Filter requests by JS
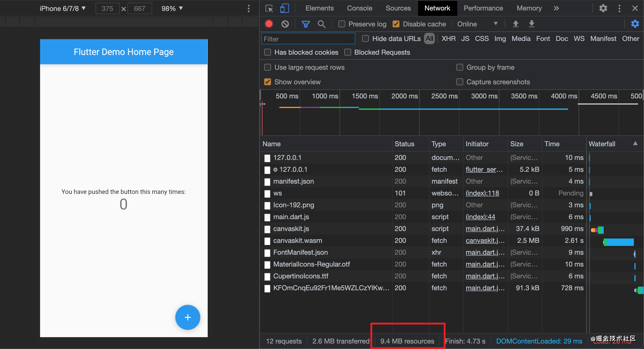Screen dimensions: 644x349 [x=465, y=38]
